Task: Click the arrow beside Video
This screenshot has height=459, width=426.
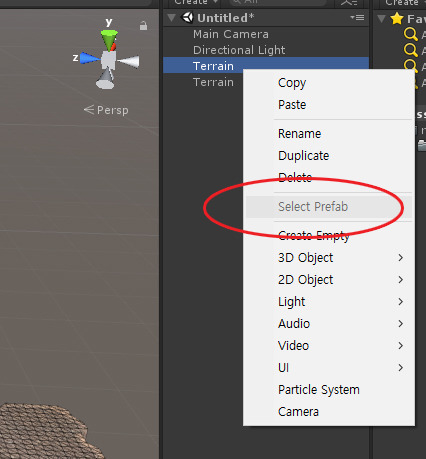Action: [401, 346]
